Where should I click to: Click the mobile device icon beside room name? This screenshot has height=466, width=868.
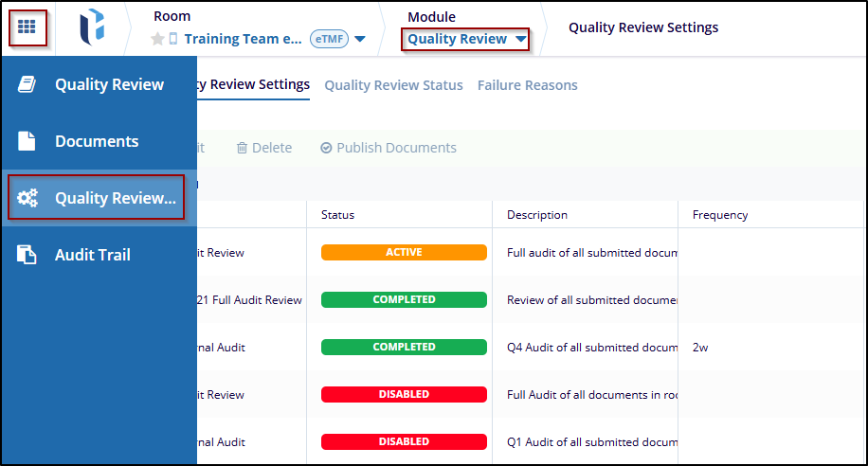click(173, 40)
